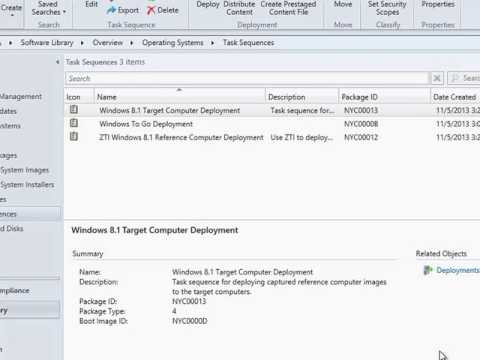Select Windows To Go Deployment row

pos(272,124)
